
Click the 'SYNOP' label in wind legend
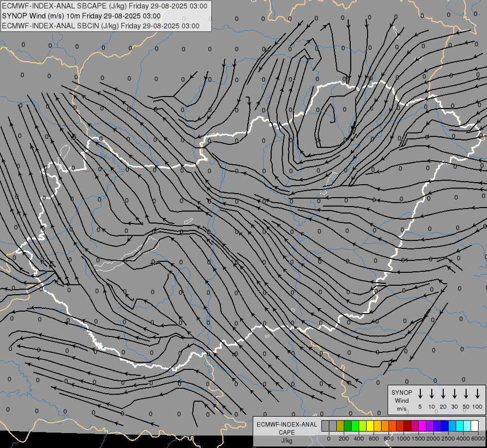click(x=401, y=392)
